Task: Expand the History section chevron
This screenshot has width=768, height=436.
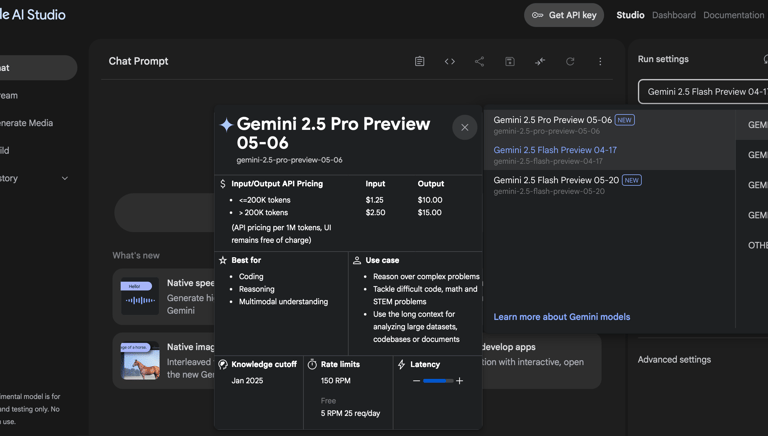Action: tap(65, 179)
